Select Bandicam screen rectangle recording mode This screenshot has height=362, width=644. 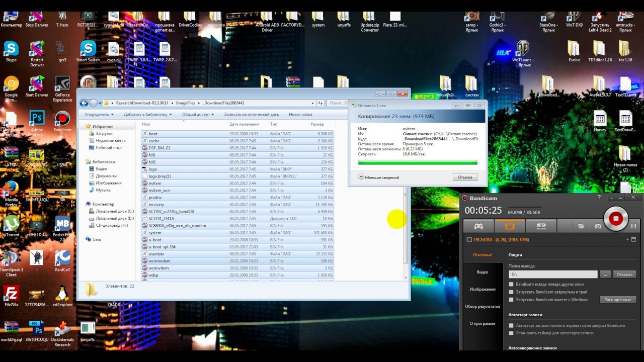point(510,226)
